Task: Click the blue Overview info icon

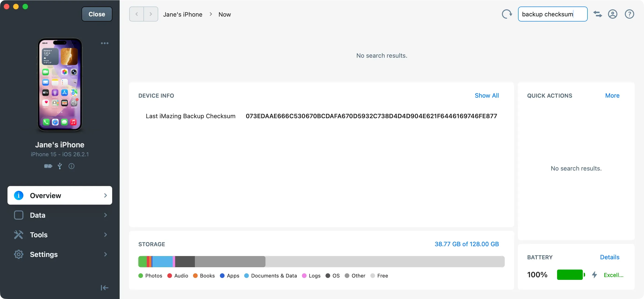Action: (x=18, y=196)
